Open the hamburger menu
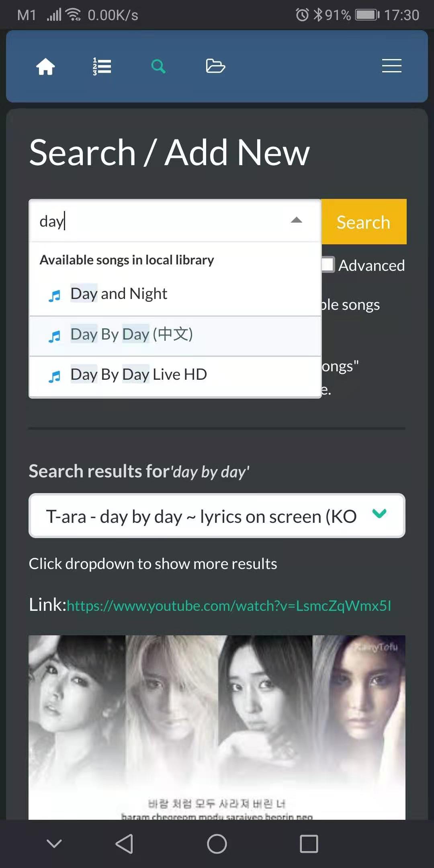 391,66
